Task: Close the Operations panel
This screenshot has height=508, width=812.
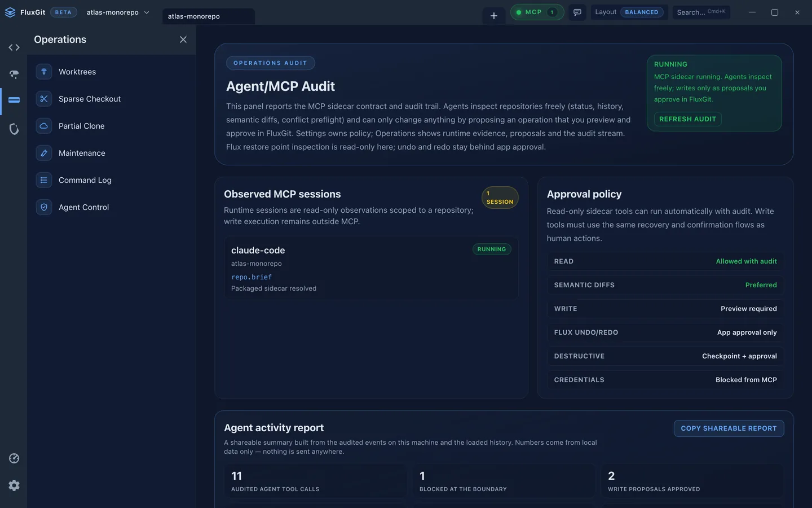Action: coord(183,40)
